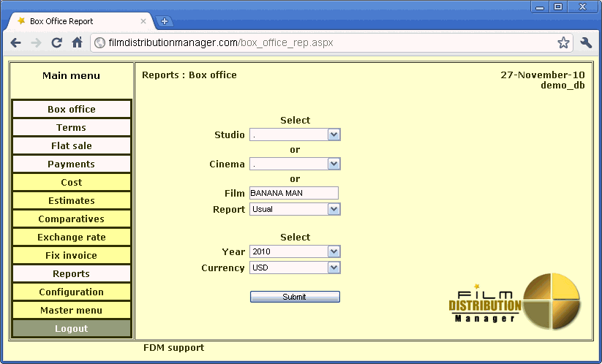
Task: Go to Configuration in the main menu
Action: [72, 292]
